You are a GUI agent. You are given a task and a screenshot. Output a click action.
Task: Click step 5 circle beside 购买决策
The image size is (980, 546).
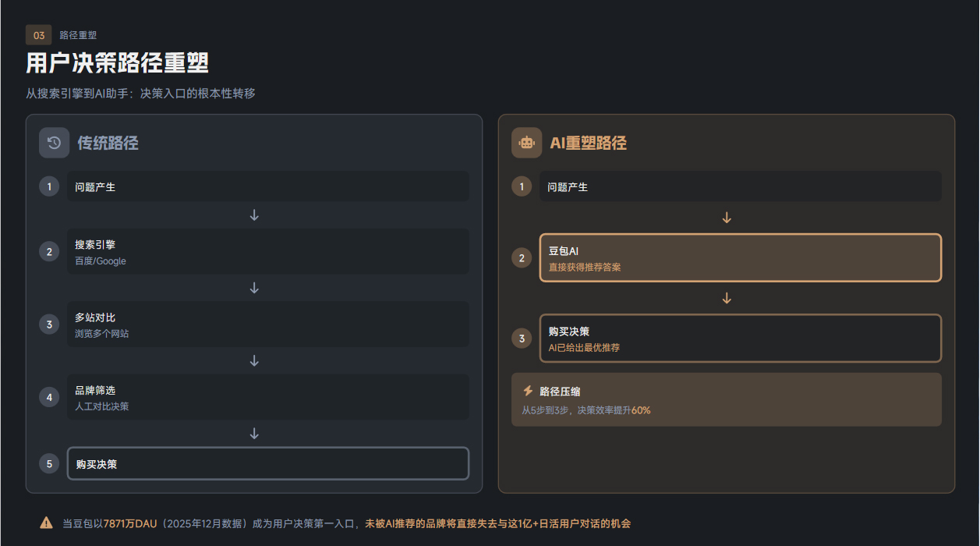(49, 463)
